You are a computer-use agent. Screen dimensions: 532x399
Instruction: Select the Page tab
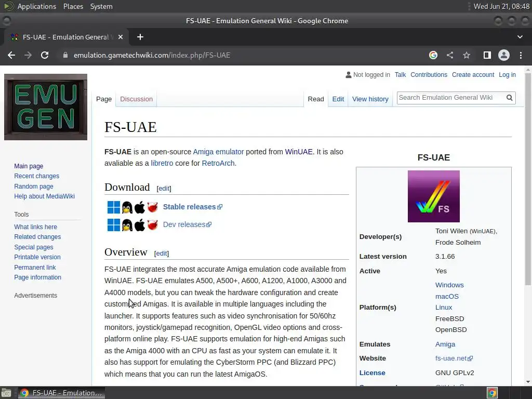(x=104, y=99)
